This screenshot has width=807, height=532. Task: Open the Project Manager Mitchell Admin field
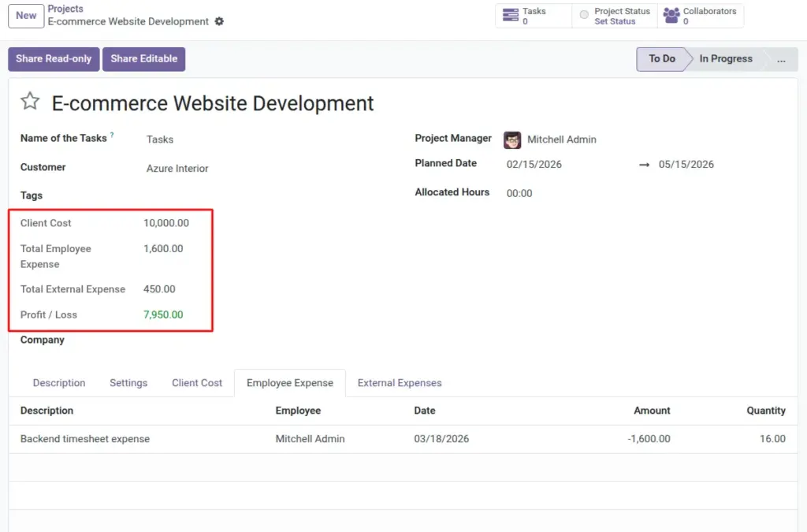click(561, 140)
